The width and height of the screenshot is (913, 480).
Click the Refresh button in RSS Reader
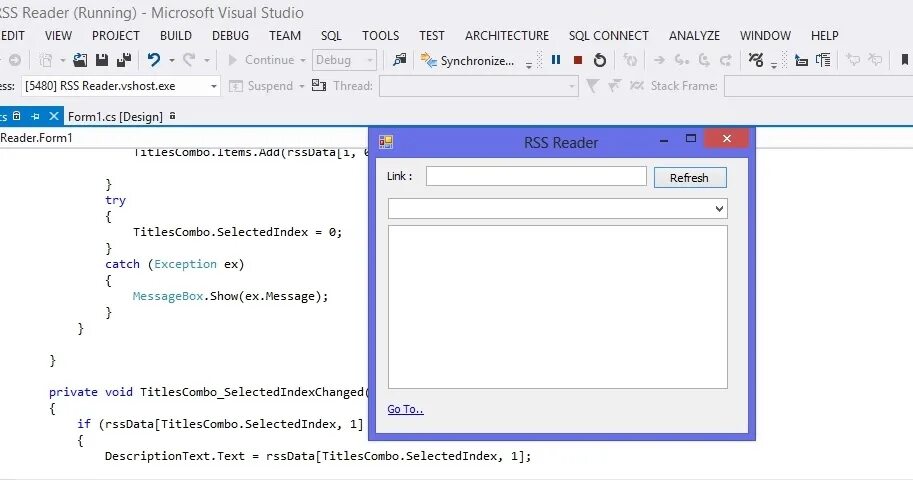coord(690,178)
